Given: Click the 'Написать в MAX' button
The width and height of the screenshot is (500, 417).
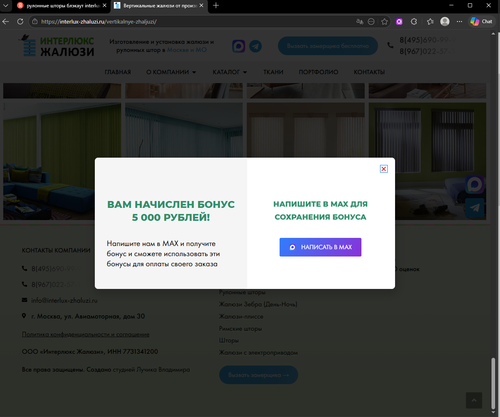Looking at the screenshot, I should coord(320,247).
